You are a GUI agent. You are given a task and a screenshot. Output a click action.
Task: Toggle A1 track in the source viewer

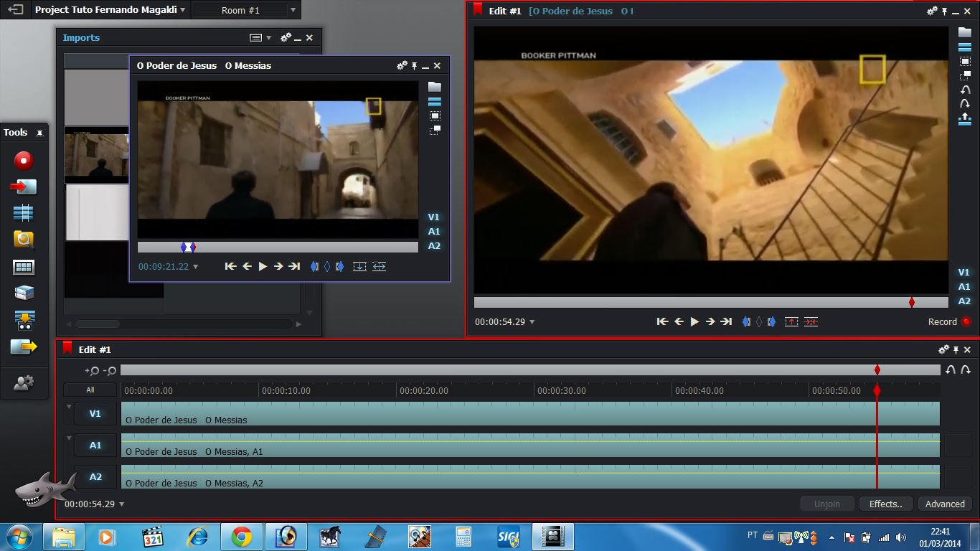pyautogui.click(x=433, y=231)
